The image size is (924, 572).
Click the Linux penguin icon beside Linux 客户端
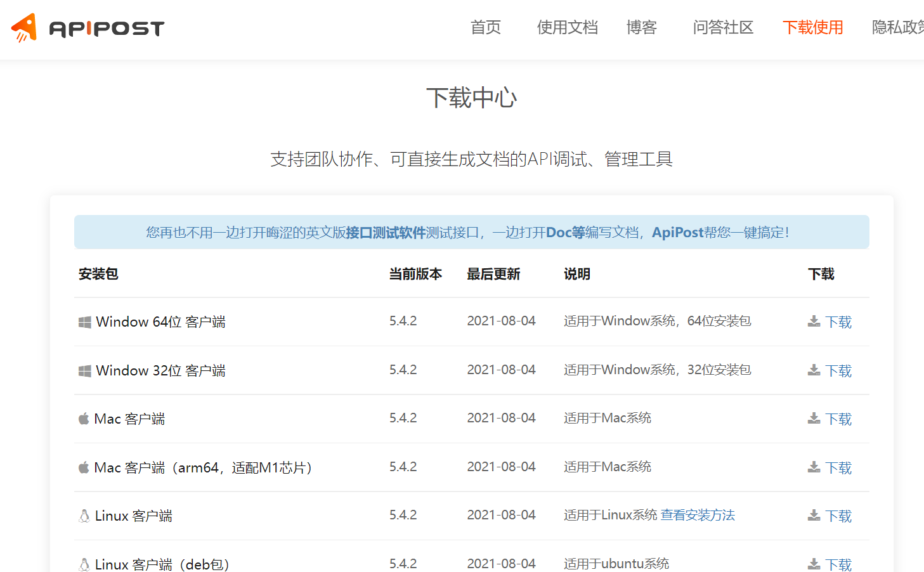click(x=83, y=516)
